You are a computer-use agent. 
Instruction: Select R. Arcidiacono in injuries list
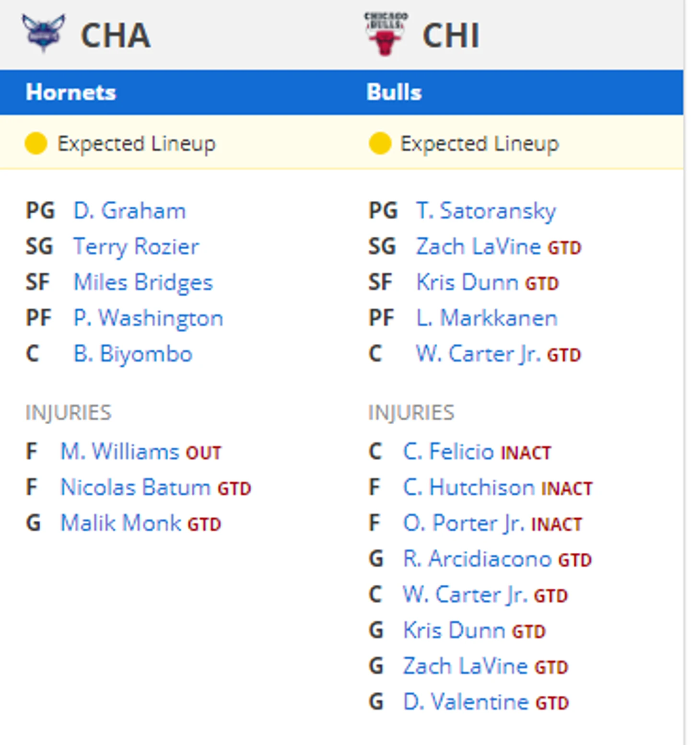(x=478, y=559)
